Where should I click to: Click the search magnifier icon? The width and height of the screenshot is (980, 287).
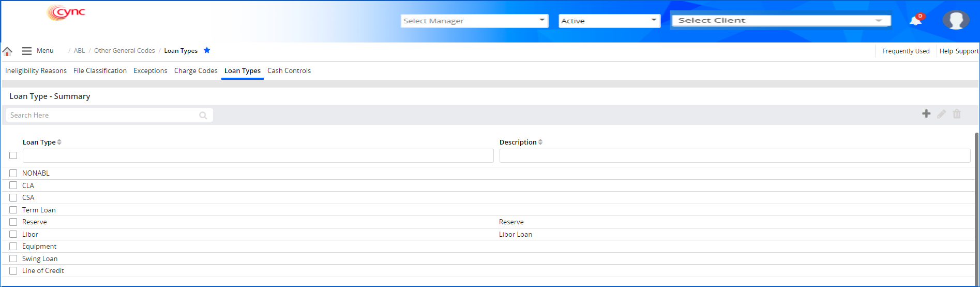tap(203, 116)
